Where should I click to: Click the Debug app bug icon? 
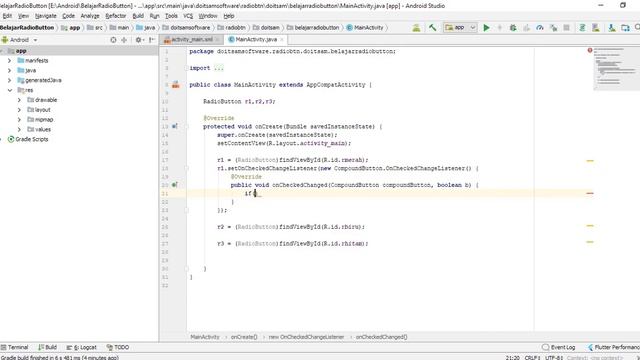point(513,28)
